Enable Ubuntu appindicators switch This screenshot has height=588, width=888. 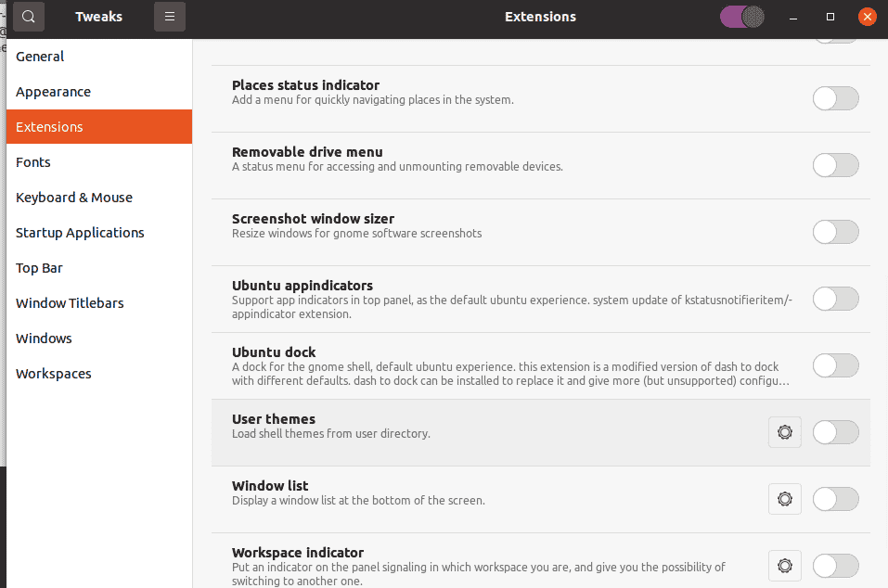pos(835,299)
